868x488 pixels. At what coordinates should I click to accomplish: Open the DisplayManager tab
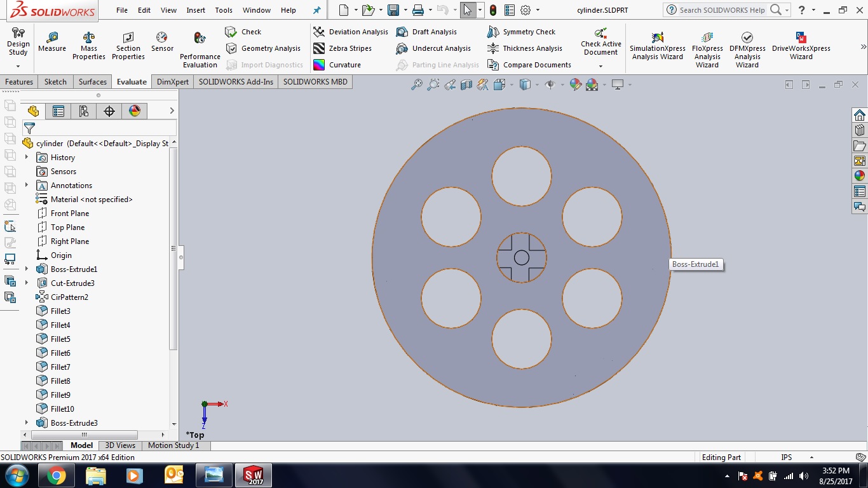135,111
